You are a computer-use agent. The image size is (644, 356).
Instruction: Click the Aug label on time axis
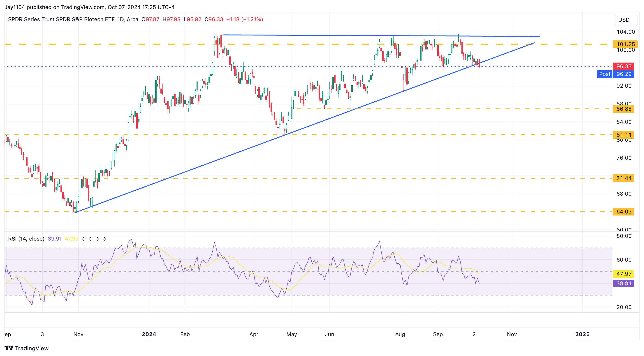click(400, 334)
